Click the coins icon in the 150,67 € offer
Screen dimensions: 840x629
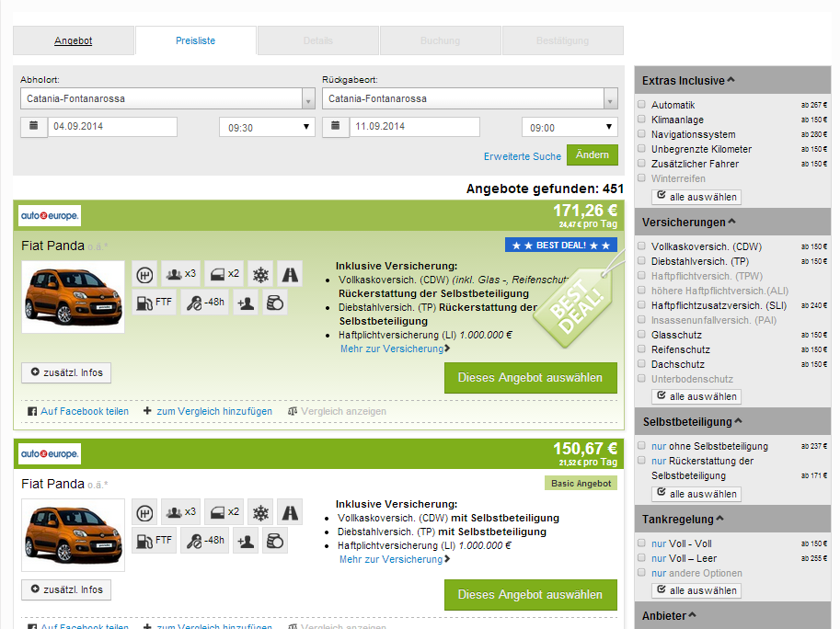pos(275,541)
